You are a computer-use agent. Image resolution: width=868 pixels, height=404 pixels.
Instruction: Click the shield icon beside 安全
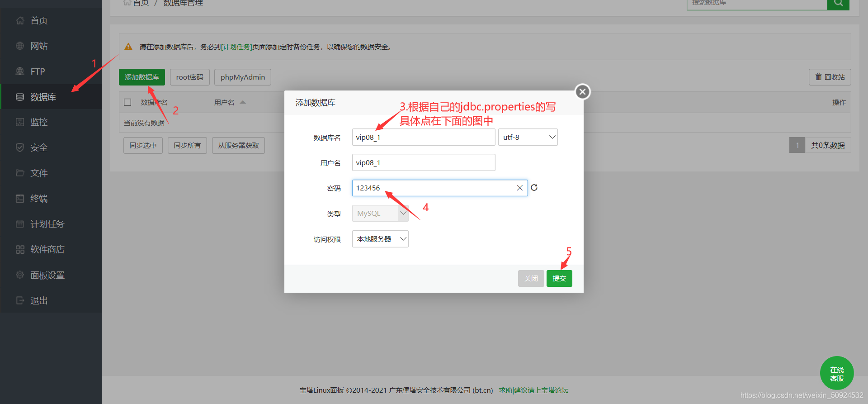coord(20,147)
